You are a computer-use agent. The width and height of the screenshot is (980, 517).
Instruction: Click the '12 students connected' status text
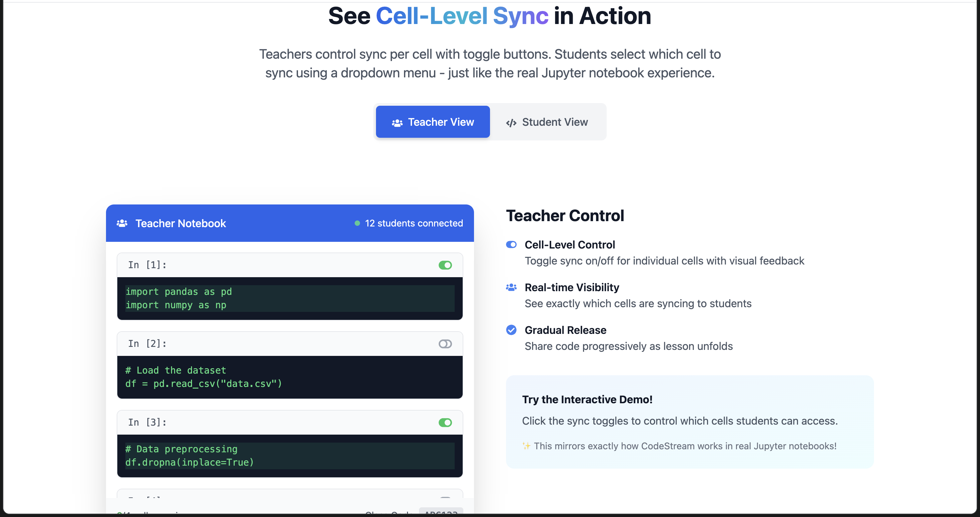tap(414, 223)
